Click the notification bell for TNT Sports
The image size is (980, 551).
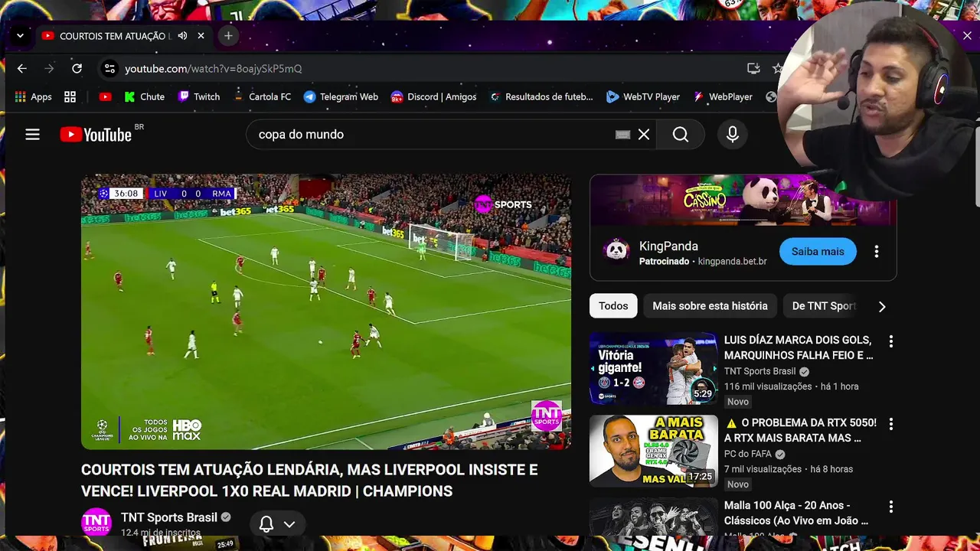[x=266, y=524]
